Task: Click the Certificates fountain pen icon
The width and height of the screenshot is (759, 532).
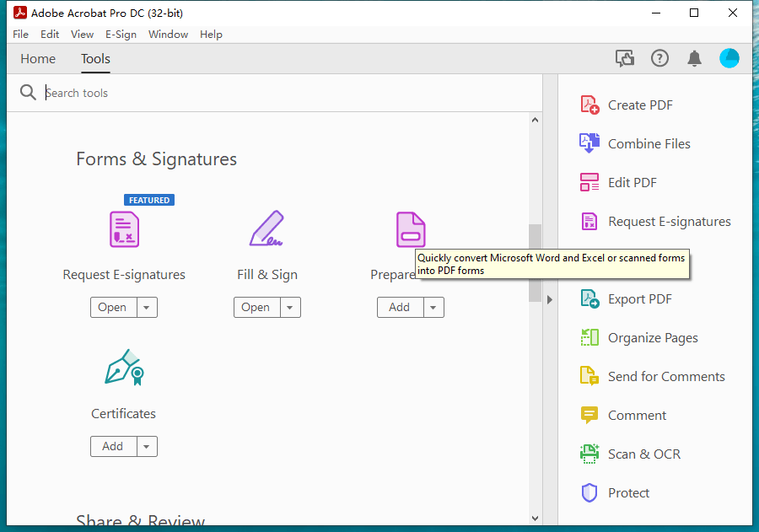Action: (125, 368)
